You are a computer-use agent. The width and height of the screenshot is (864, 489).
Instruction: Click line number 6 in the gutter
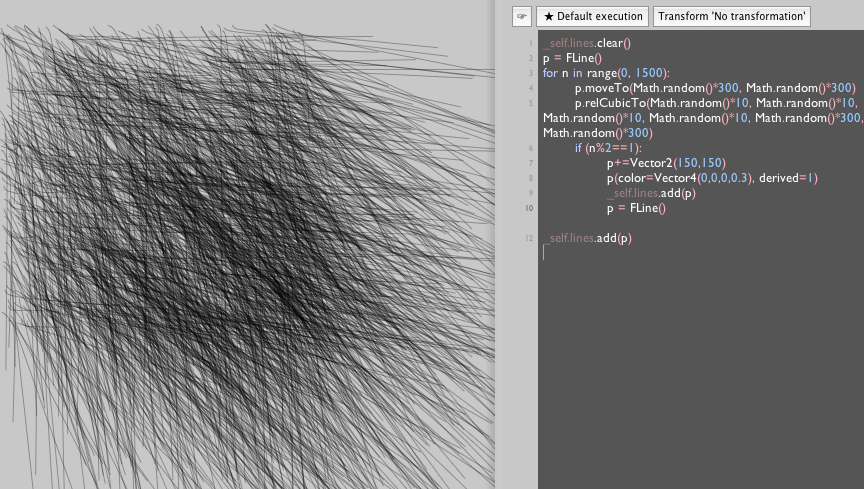tap(530, 149)
